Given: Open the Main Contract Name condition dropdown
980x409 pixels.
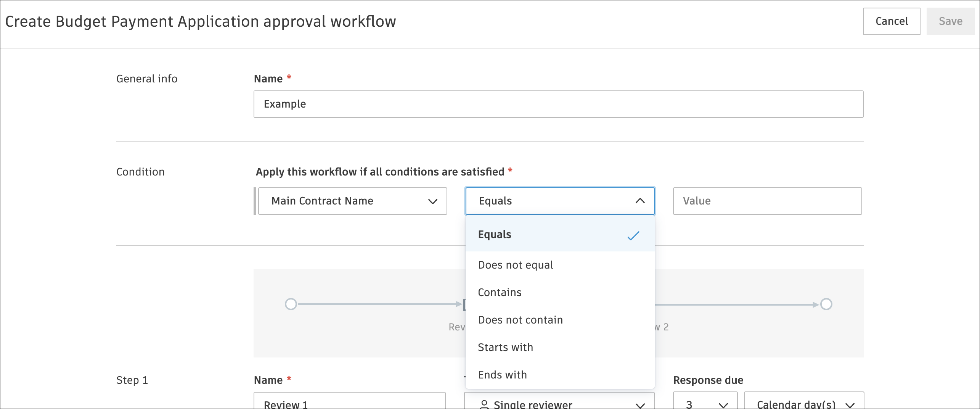Looking at the screenshot, I should (352, 201).
